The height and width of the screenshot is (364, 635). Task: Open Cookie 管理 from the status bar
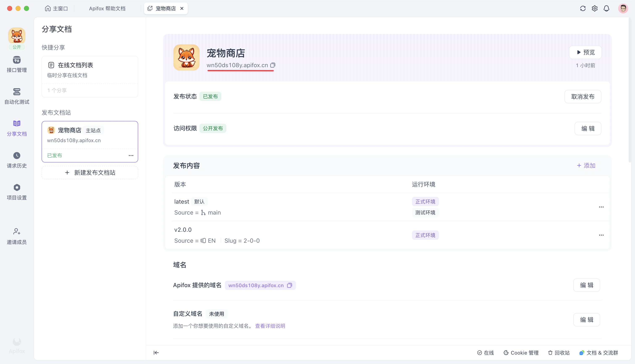pos(521,352)
